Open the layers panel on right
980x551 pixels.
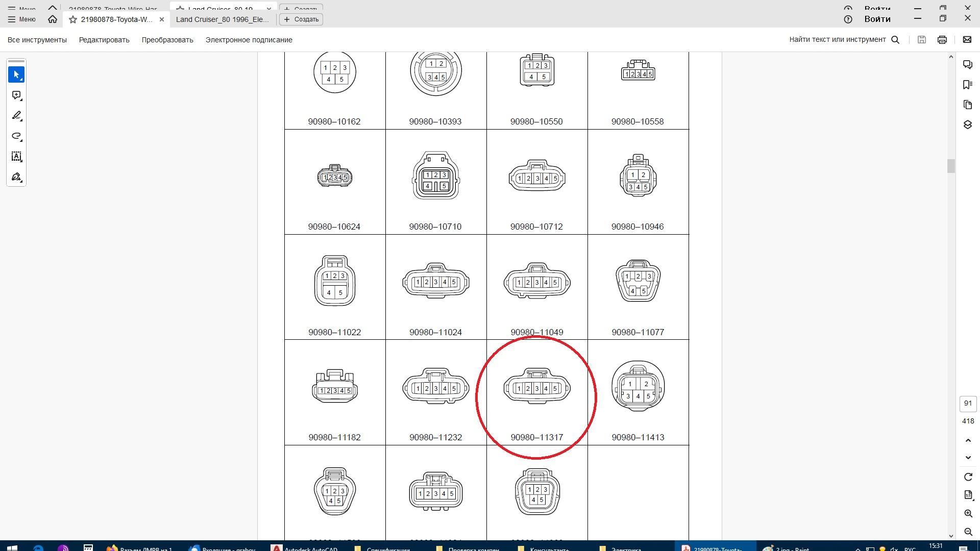point(967,125)
